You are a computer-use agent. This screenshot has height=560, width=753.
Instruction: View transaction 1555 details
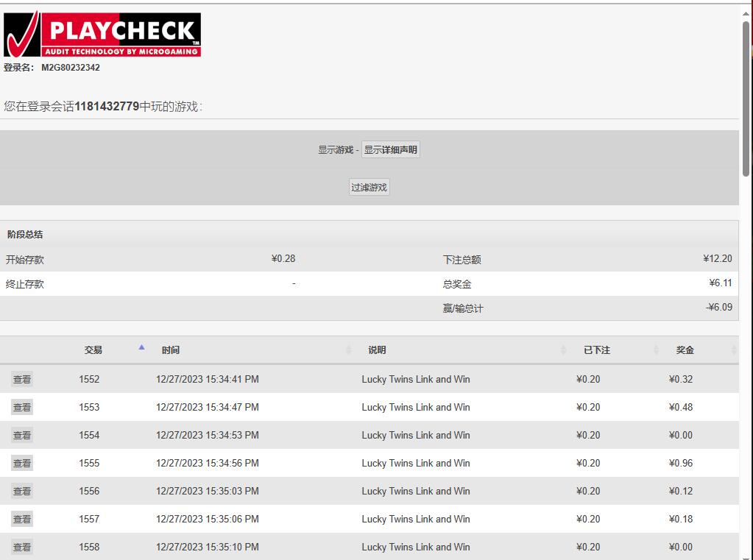pos(22,464)
